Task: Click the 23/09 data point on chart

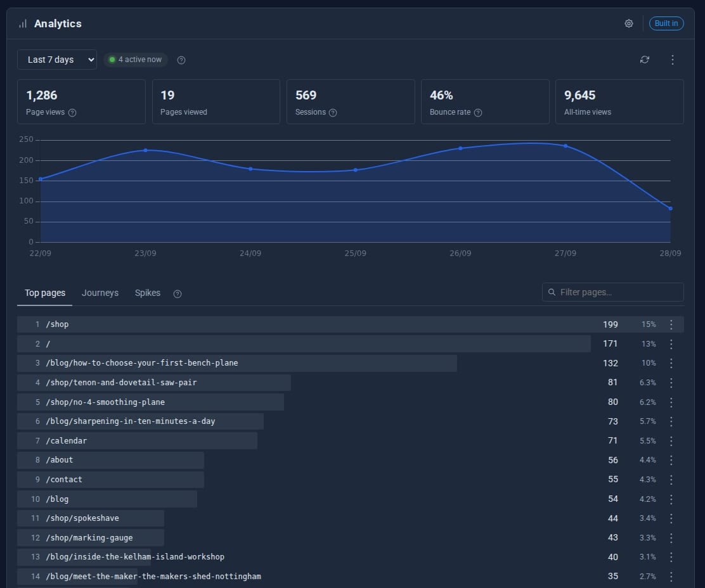Action: point(145,150)
